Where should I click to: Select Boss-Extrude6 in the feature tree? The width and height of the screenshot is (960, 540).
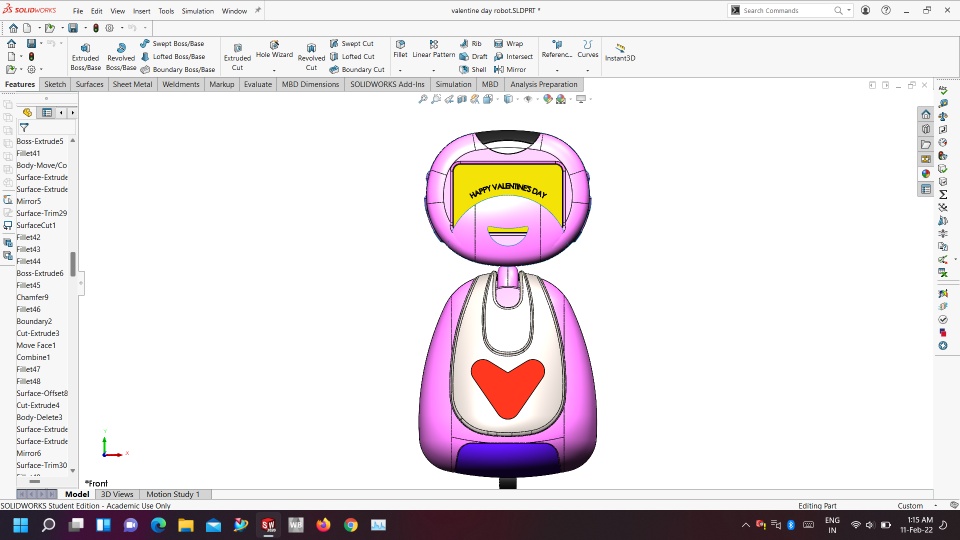(40, 273)
